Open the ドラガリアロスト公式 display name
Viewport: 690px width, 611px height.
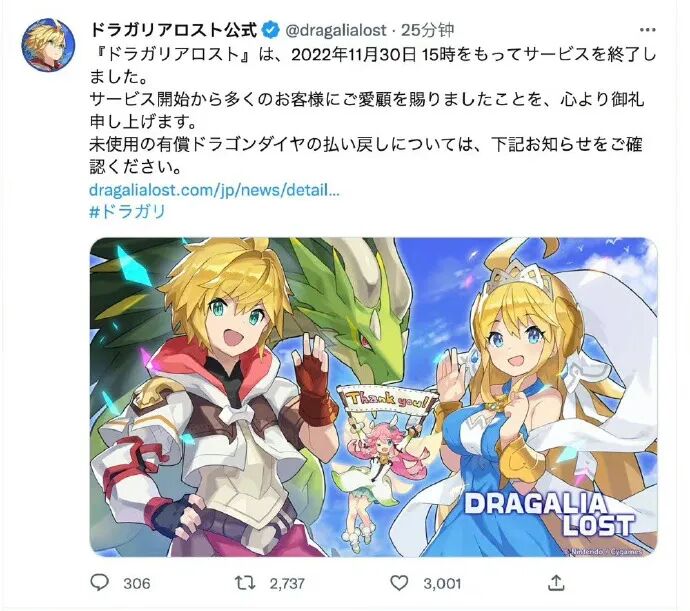(174, 30)
